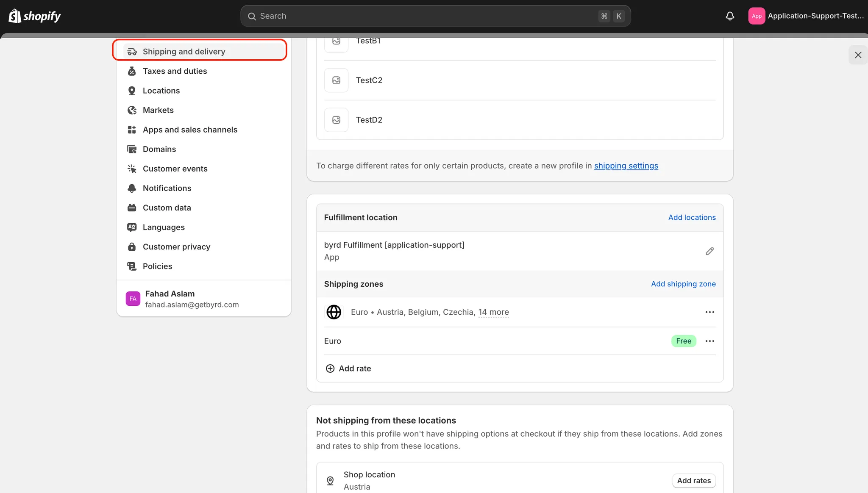Click the notification bell icon
Image resolution: width=868 pixels, height=493 pixels.
pyautogui.click(x=730, y=16)
